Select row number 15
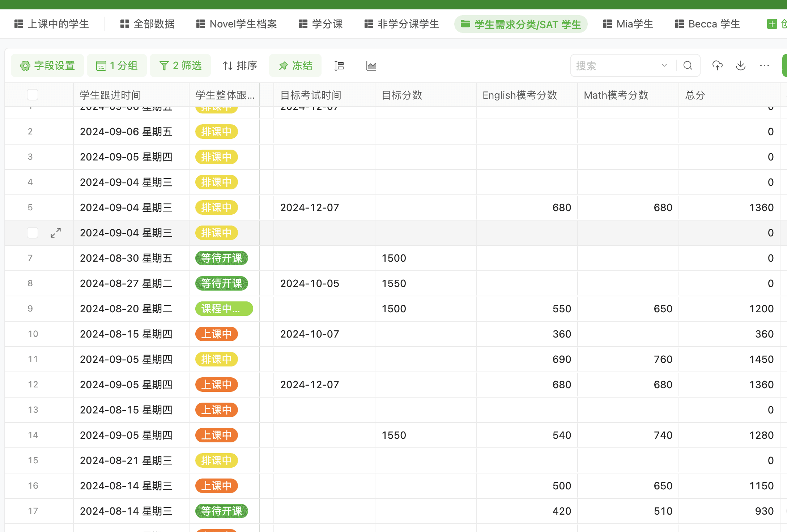 click(33, 460)
